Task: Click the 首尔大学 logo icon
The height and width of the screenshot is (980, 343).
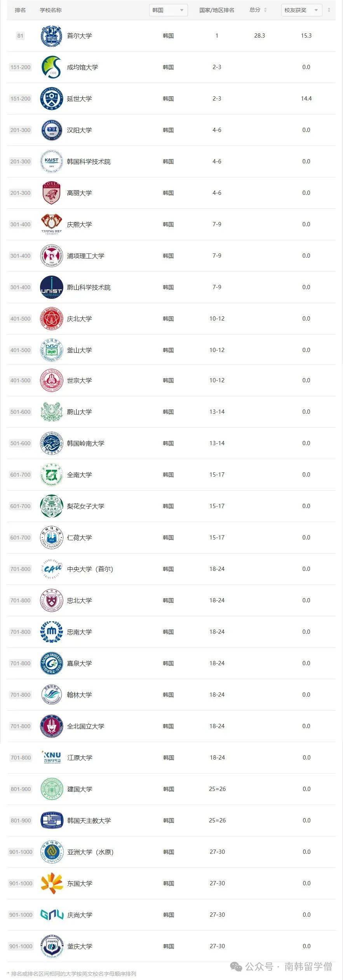Action: [51, 36]
